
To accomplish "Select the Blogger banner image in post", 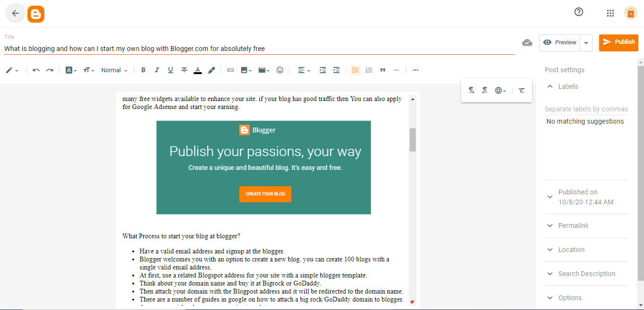I will click(264, 168).
